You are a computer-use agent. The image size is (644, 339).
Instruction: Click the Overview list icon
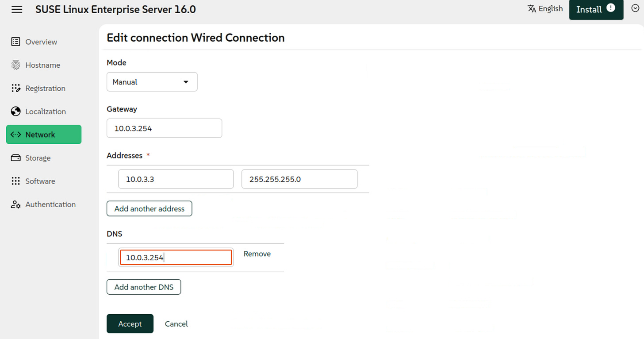tap(15, 42)
